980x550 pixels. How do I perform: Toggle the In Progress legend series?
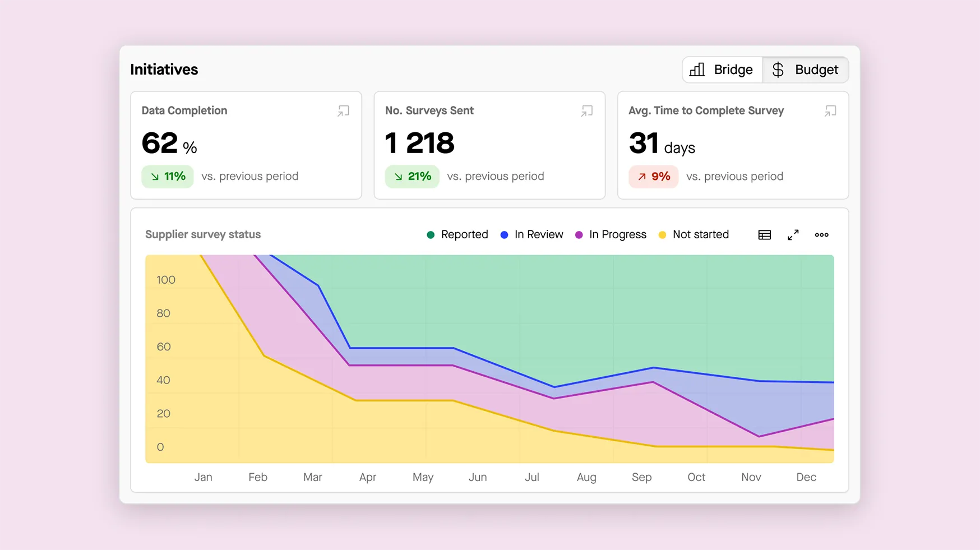611,234
